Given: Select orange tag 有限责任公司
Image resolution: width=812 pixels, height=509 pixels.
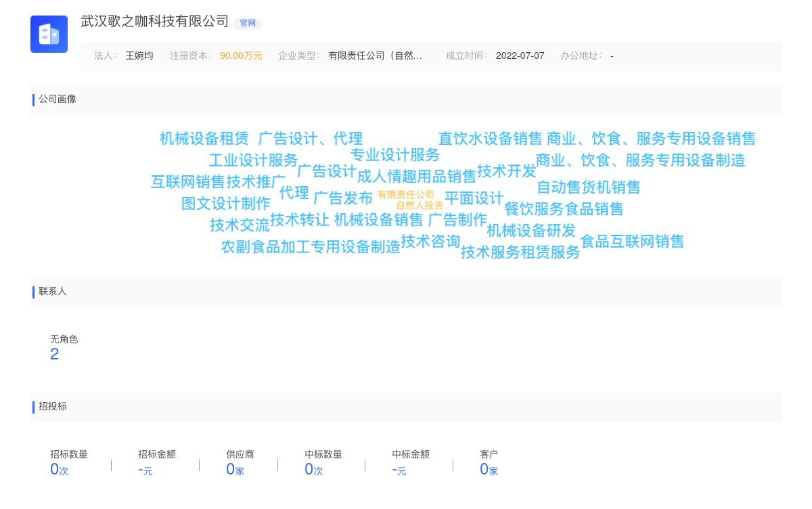Looking at the screenshot, I should pyautogui.click(x=406, y=195).
